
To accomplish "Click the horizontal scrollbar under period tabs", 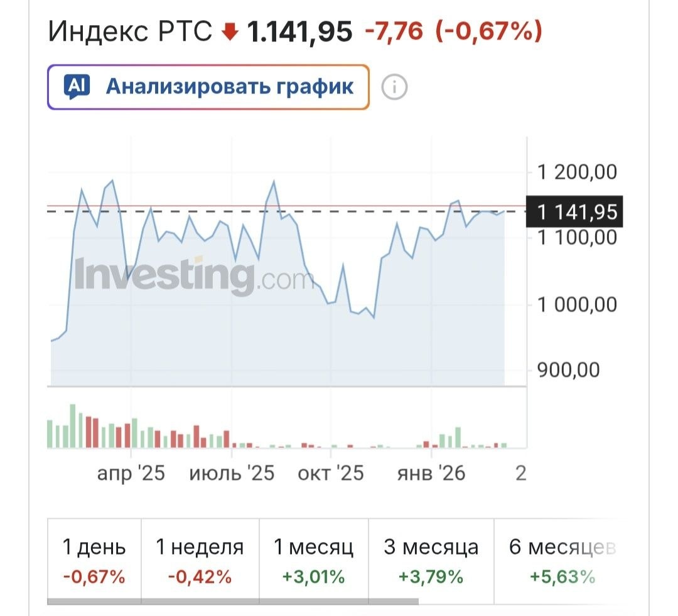I will point(232,602).
